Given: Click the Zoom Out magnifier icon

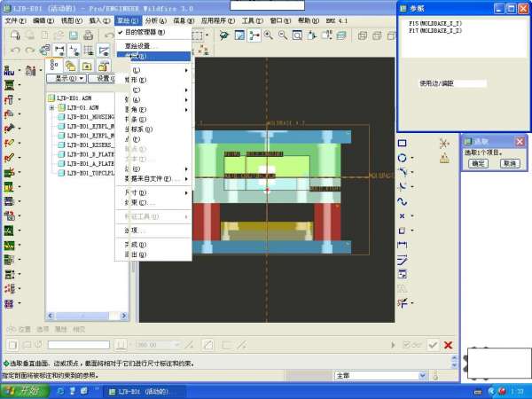Looking at the screenshot, I should click(x=283, y=35).
